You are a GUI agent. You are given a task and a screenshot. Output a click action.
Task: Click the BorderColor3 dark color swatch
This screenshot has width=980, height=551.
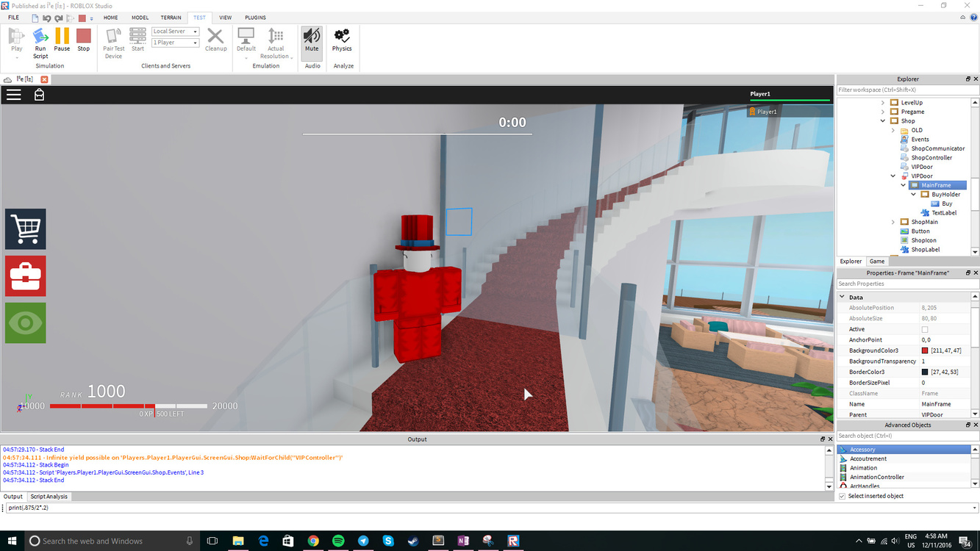925,372
